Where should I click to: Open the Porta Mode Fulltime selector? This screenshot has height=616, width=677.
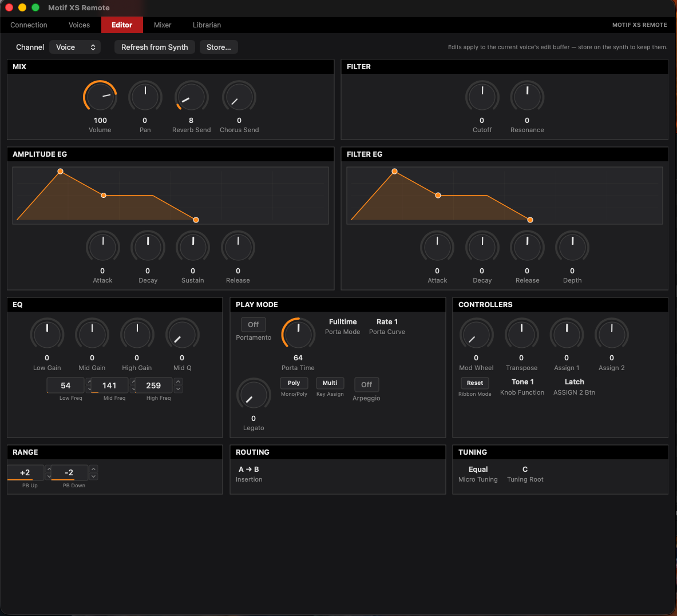coord(343,322)
